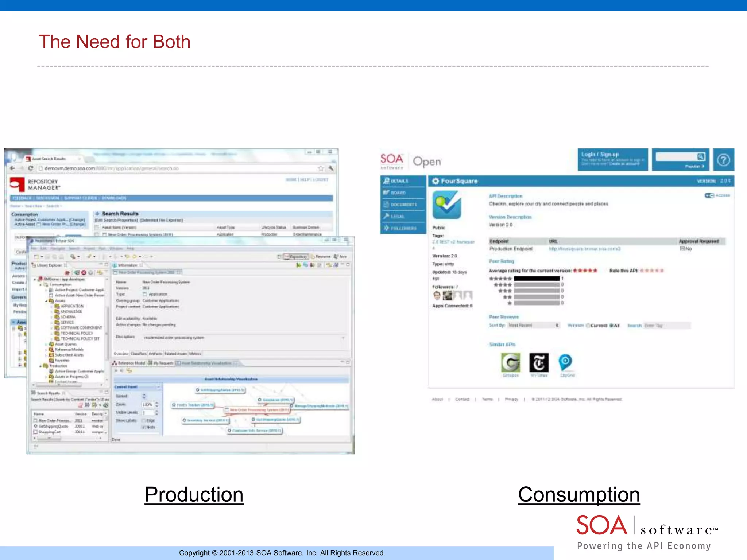The height and width of the screenshot is (560, 747).
Task: Click the search magnifier icon in SOA Open
Action: tap(701, 157)
